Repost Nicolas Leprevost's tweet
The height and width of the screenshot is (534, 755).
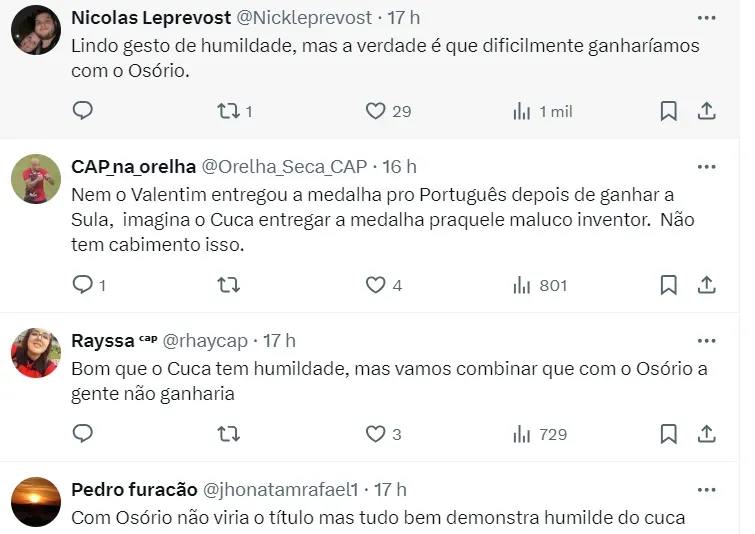click(x=228, y=111)
